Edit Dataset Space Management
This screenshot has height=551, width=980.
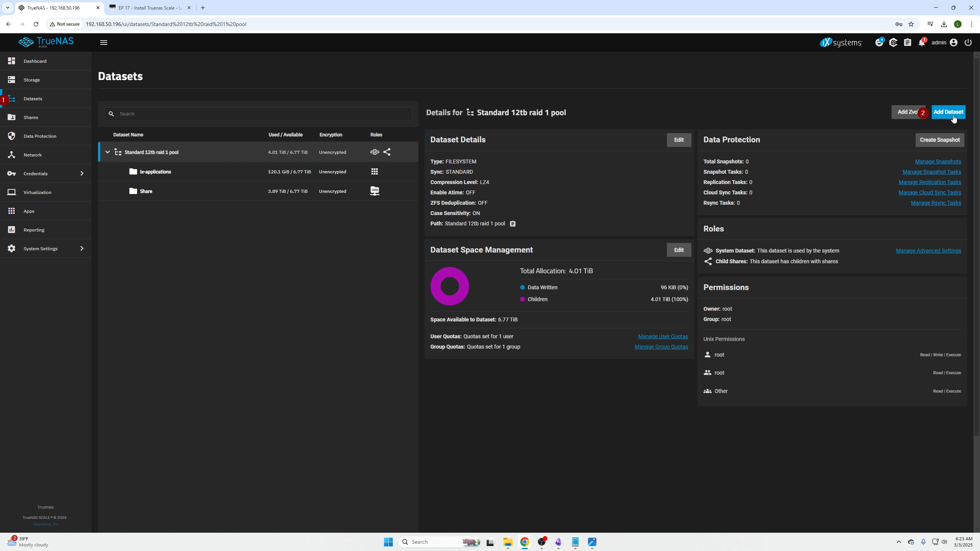point(679,250)
